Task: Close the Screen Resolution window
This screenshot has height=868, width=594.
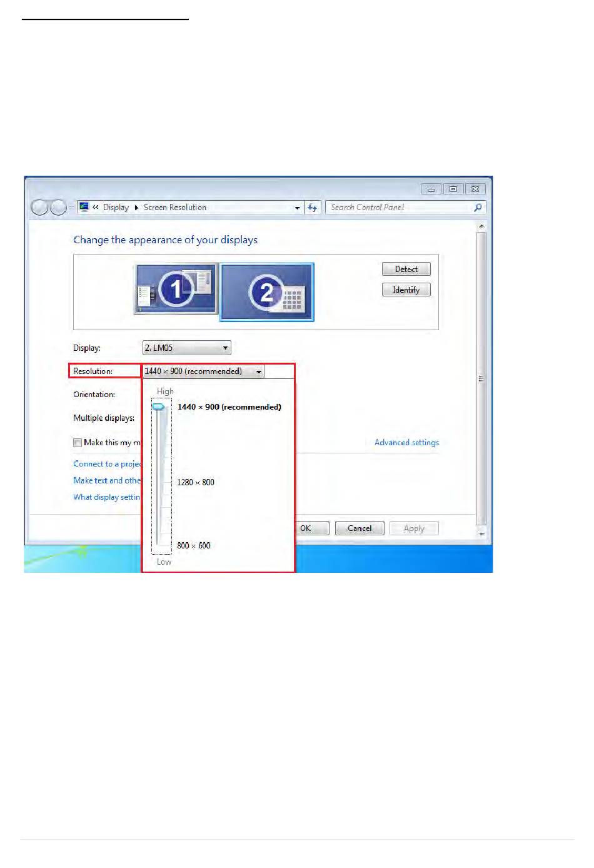Action: tap(475, 189)
